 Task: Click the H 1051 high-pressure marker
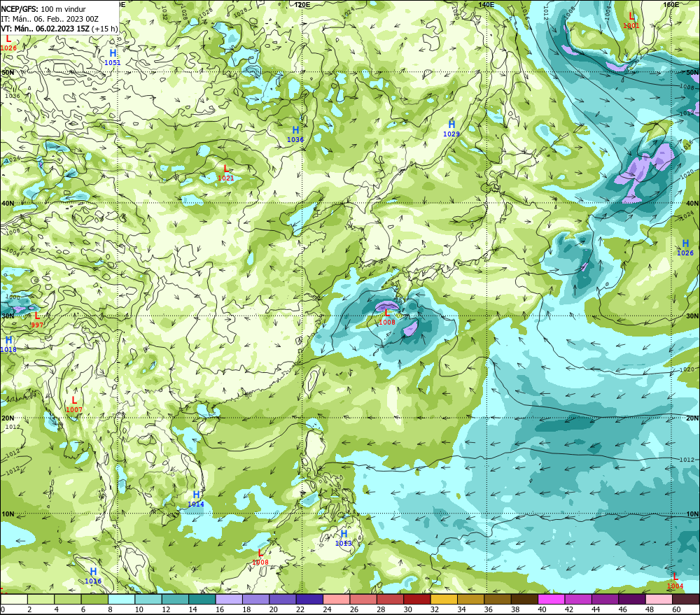coord(113,57)
